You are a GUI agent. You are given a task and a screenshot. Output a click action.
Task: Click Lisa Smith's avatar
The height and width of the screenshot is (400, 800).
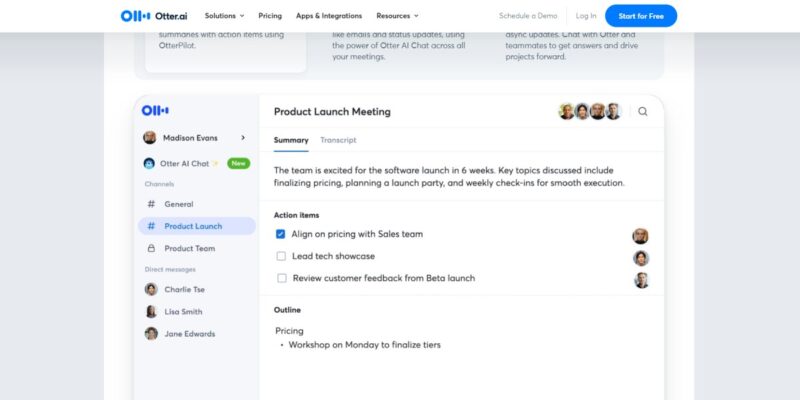(x=151, y=312)
